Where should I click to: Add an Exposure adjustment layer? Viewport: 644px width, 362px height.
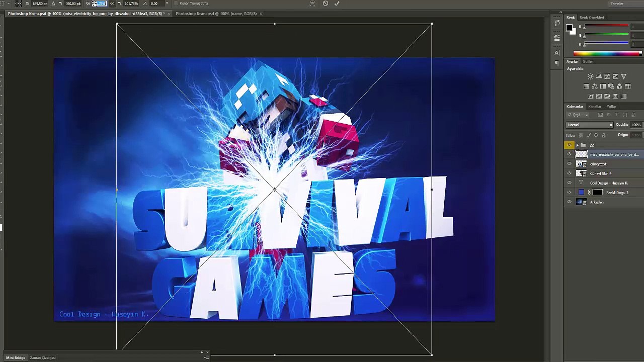point(615,76)
